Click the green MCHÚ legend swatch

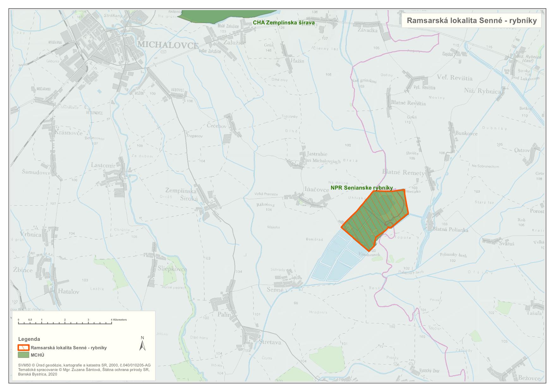tap(23, 355)
